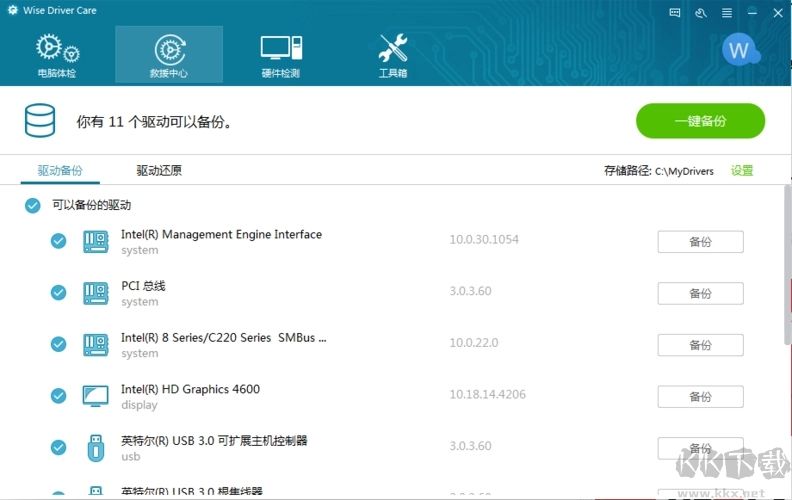This screenshot has width=792, height=500.
Task: Uncheck Intel 8 Series SMBus driver checkbox
Action: [x=59, y=344]
